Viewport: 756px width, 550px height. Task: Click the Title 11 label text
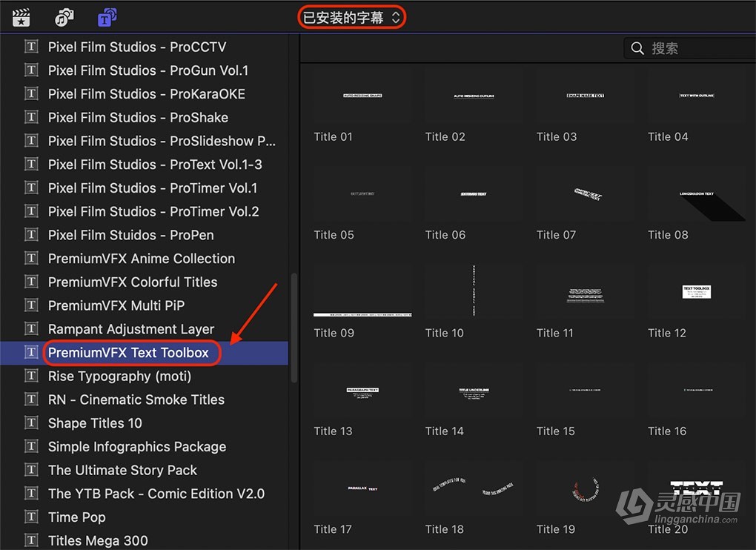555,333
